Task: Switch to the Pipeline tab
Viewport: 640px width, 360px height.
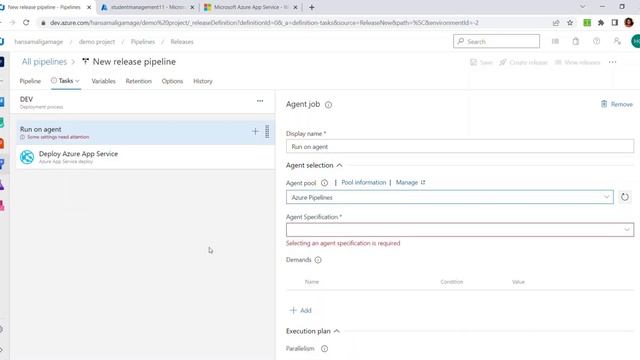Action: [30, 81]
